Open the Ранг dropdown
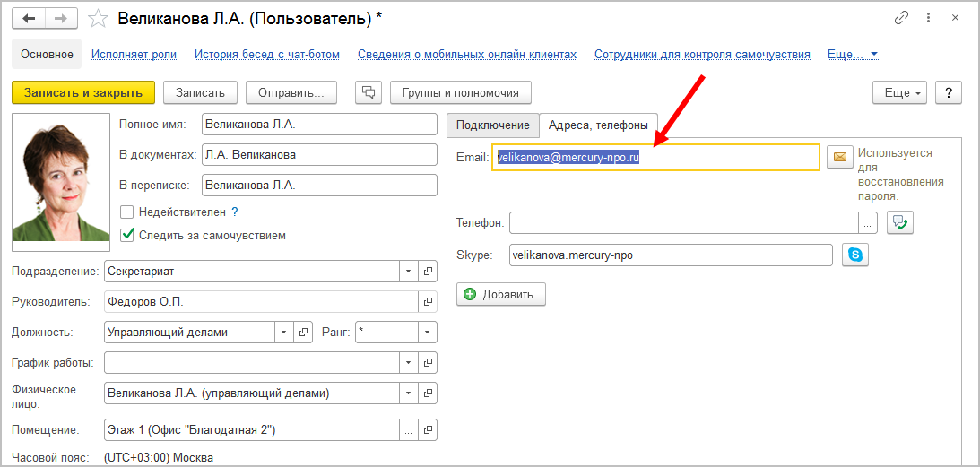Screen dimensions: 980x467 click(428, 333)
